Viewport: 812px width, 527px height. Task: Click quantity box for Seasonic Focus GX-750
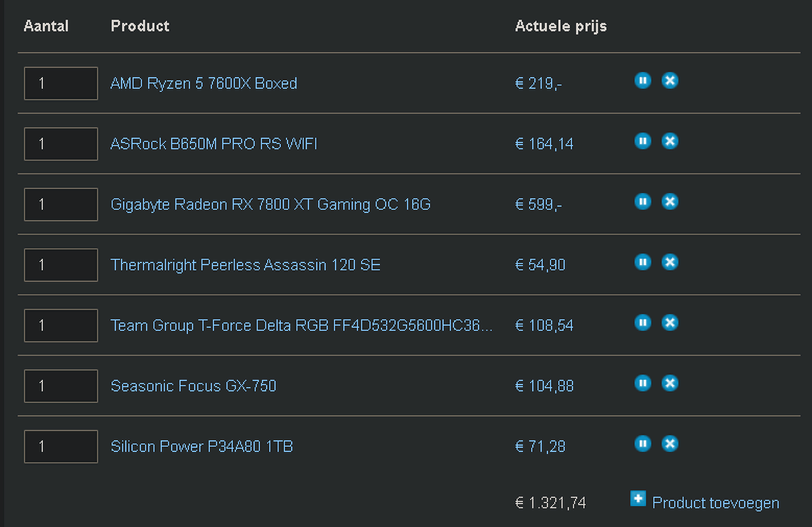(x=61, y=386)
